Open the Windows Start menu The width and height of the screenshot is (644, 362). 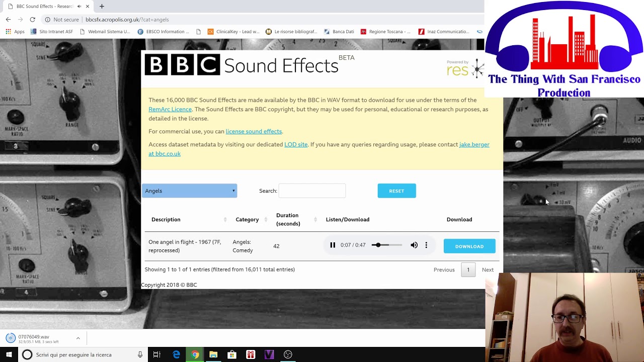point(9,354)
